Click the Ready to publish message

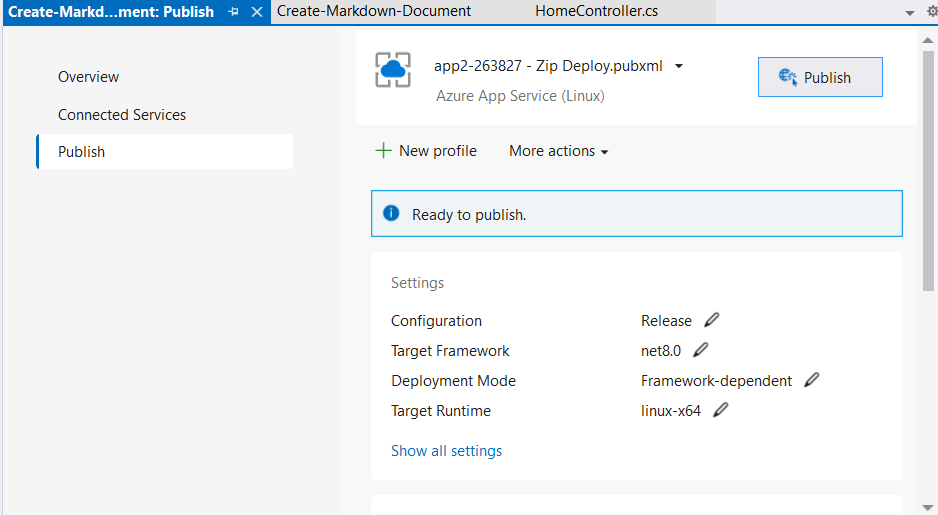469,215
